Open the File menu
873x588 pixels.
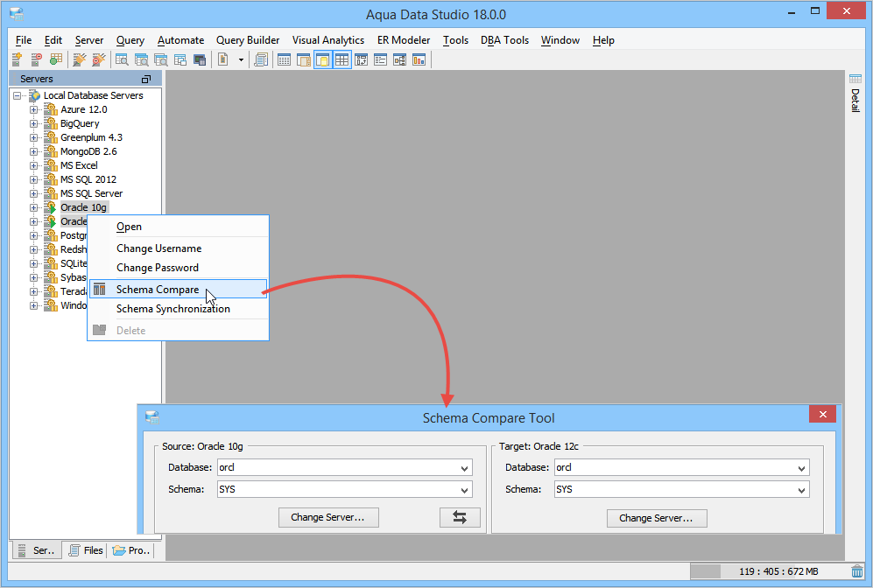[24, 40]
